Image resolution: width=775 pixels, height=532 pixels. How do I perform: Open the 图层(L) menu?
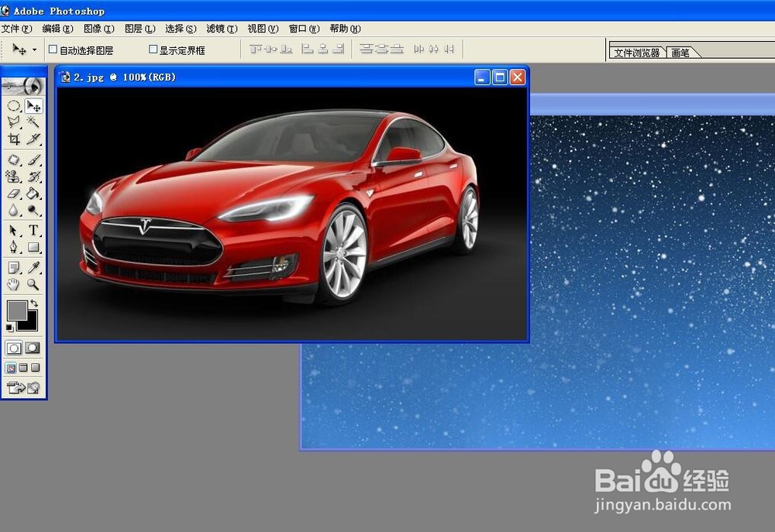pos(139,29)
